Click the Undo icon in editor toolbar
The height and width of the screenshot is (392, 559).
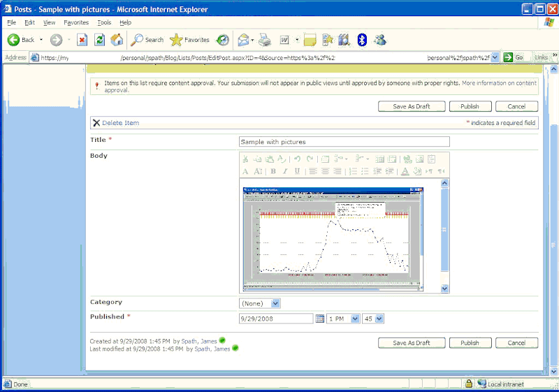[298, 159]
